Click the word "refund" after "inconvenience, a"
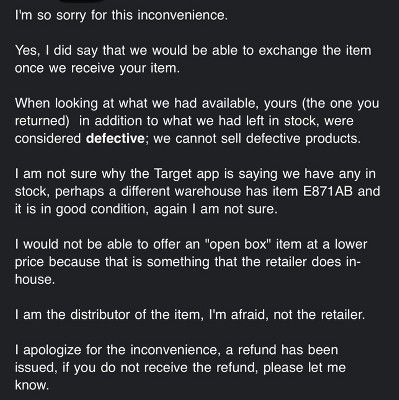This screenshot has width=399, height=400. (257, 350)
